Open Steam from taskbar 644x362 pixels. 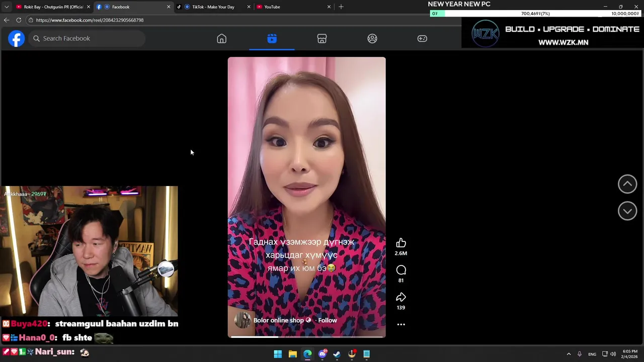click(x=337, y=354)
